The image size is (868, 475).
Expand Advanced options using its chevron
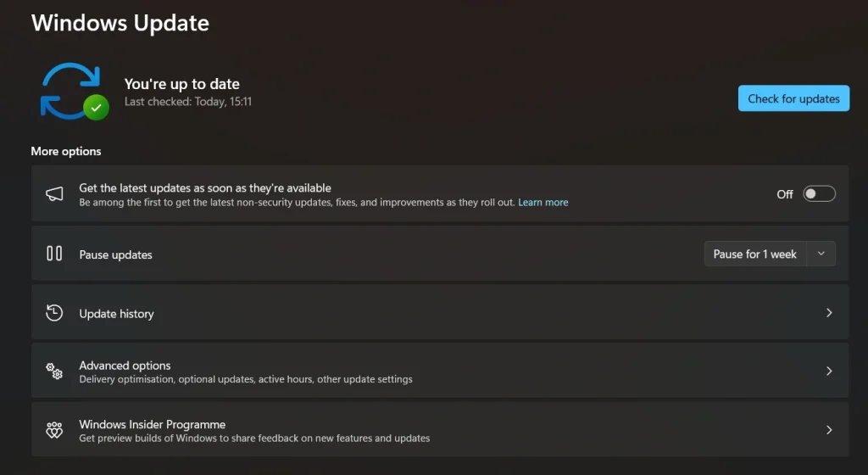829,372
